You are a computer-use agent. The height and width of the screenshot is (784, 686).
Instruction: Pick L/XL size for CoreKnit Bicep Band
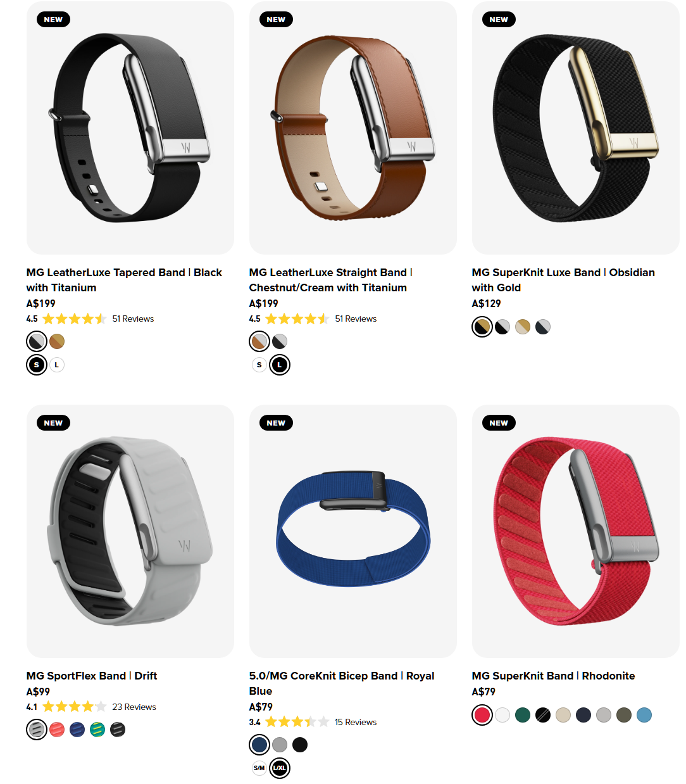pos(280,768)
